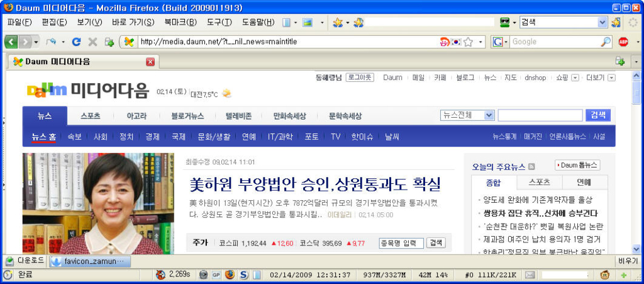This screenshot has height=284, width=644.
Task: Click the picture icon in menu row
Action: tap(307, 23)
